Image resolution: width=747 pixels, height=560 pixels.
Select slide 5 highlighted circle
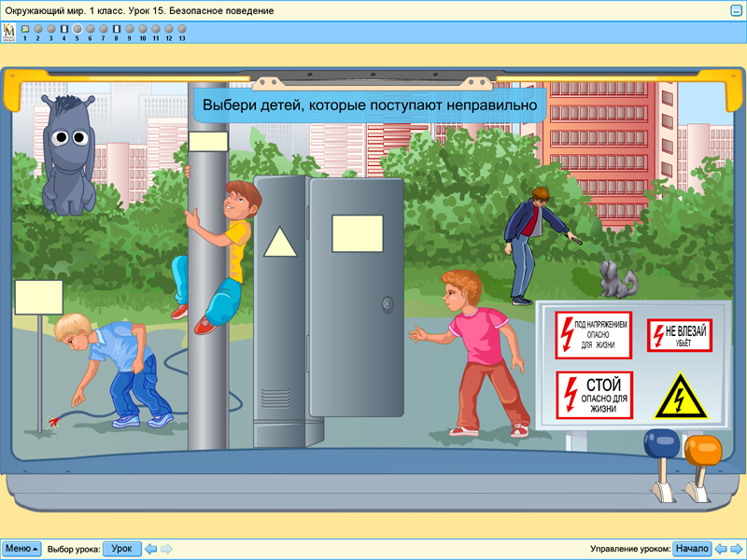[x=78, y=29]
